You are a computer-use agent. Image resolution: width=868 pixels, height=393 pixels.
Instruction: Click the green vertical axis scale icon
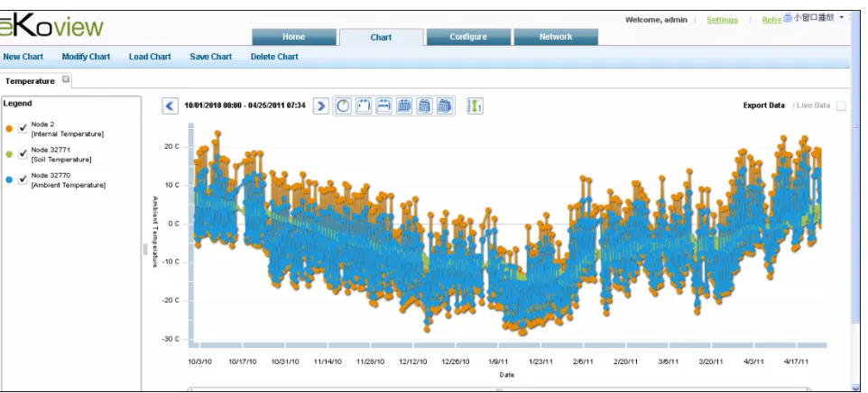475,105
